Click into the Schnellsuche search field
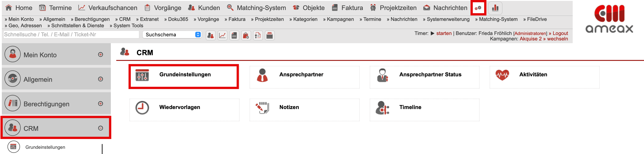The width and height of the screenshot is (644, 154). [71, 35]
